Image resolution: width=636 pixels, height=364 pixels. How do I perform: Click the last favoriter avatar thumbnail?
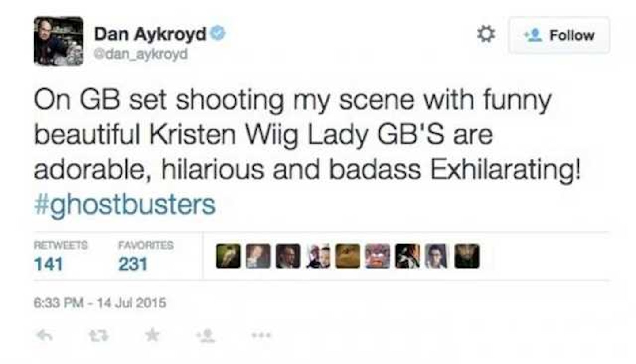[x=467, y=256]
